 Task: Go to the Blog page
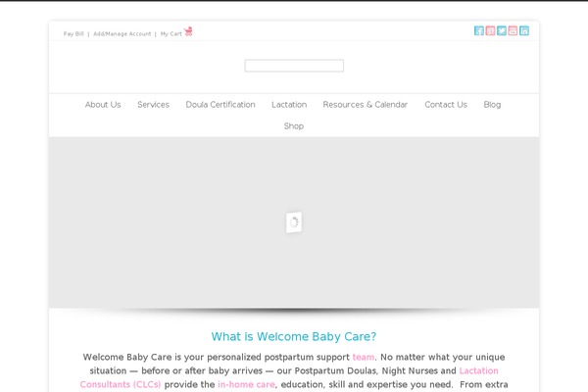(x=492, y=105)
